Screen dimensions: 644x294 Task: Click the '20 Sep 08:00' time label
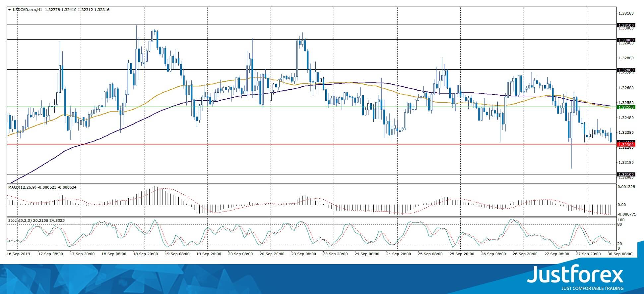[240, 254]
